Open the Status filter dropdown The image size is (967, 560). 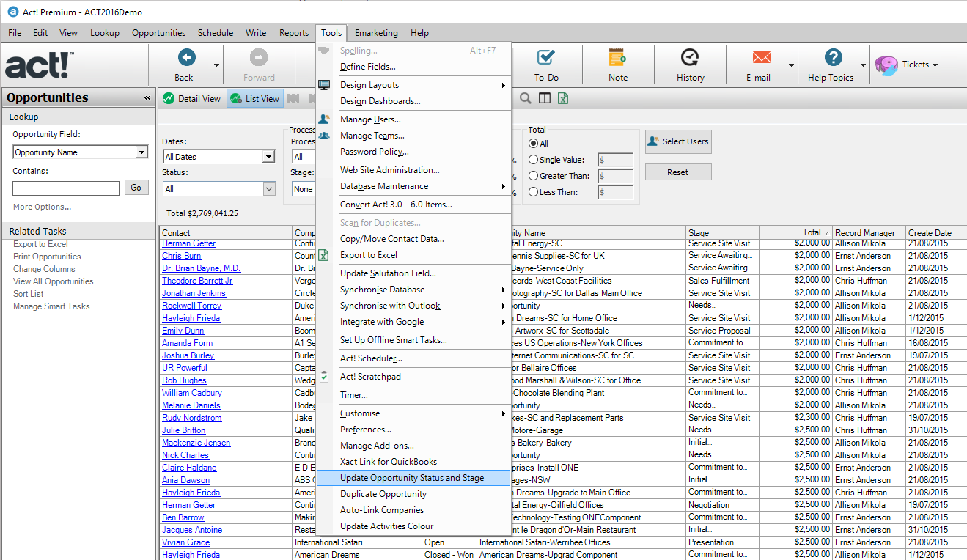tap(269, 189)
